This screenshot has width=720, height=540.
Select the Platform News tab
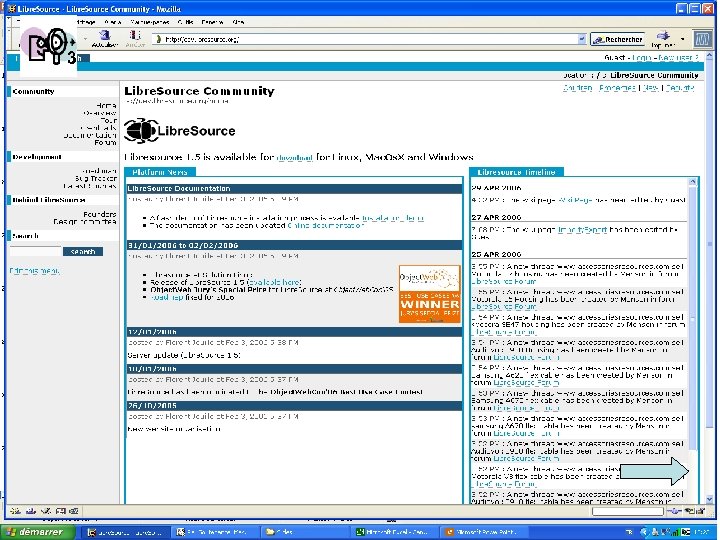[160, 172]
